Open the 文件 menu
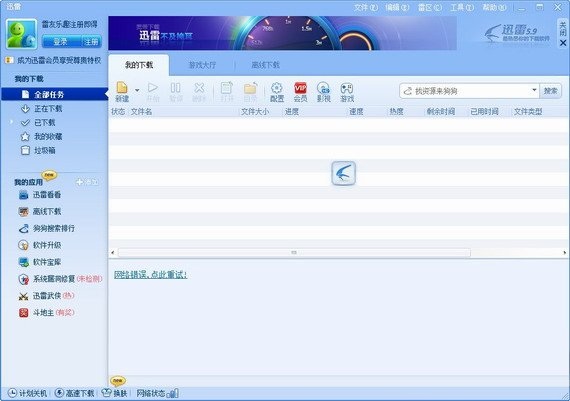This screenshot has height=401, width=570. [365, 7]
